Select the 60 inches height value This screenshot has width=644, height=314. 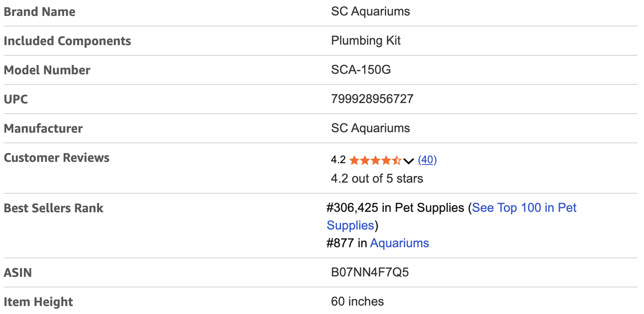pos(357,302)
